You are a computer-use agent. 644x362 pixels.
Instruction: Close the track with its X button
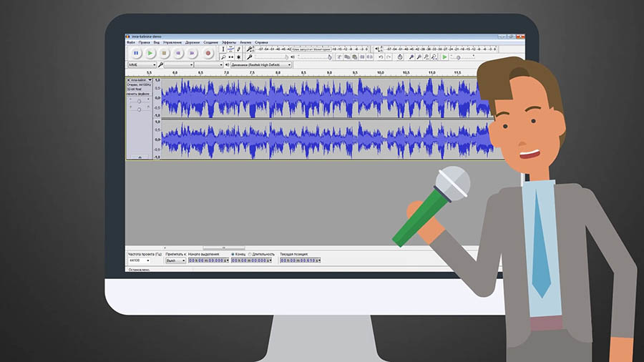pos(128,79)
